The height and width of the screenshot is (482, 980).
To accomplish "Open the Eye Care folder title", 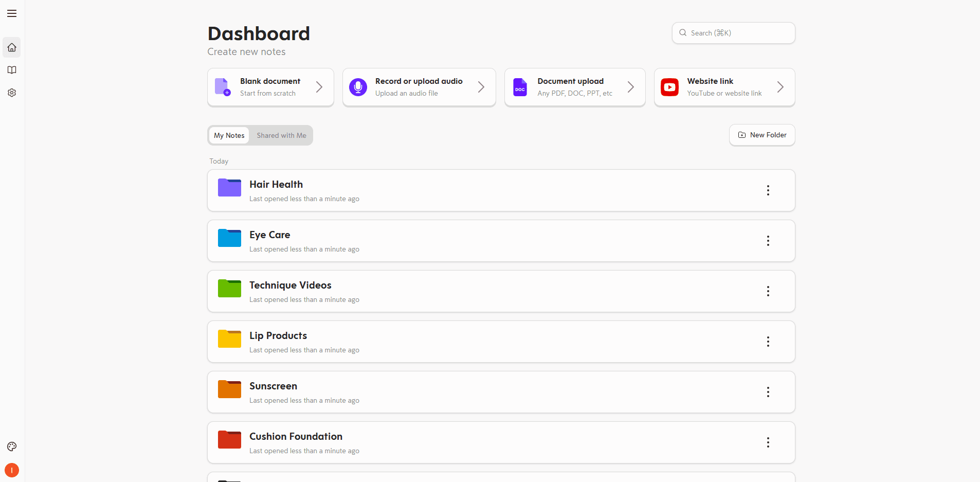I will tap(270, 235).
